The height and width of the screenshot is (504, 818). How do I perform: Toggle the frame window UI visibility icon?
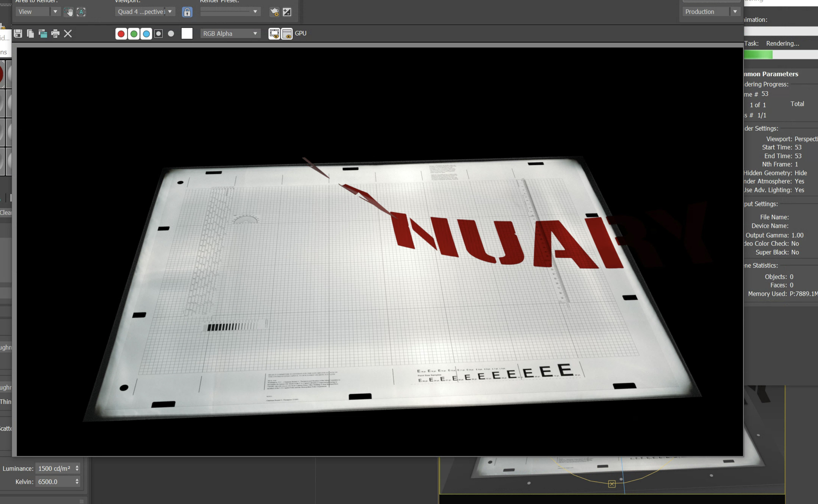[x=287, y=33]
